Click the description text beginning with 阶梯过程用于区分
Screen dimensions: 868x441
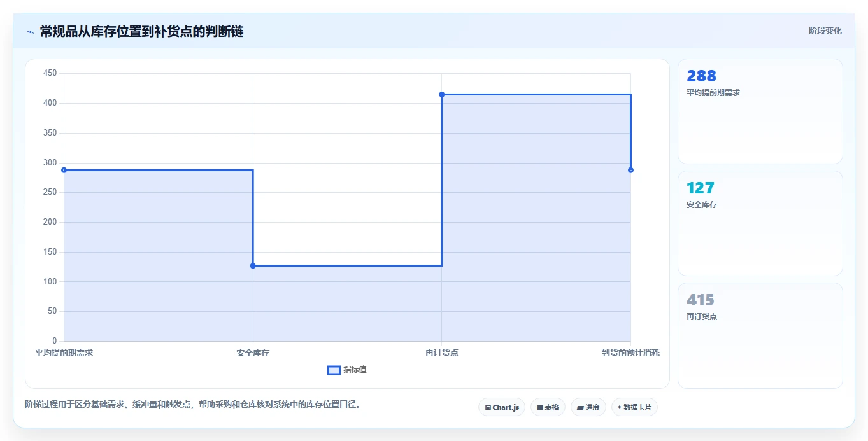(193, 404)
